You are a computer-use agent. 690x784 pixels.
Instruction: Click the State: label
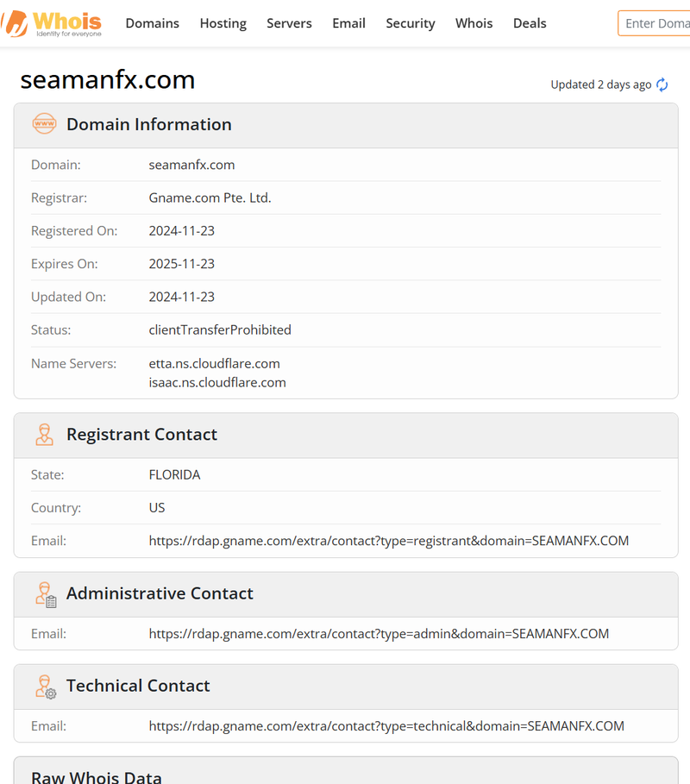click(47, 475)
